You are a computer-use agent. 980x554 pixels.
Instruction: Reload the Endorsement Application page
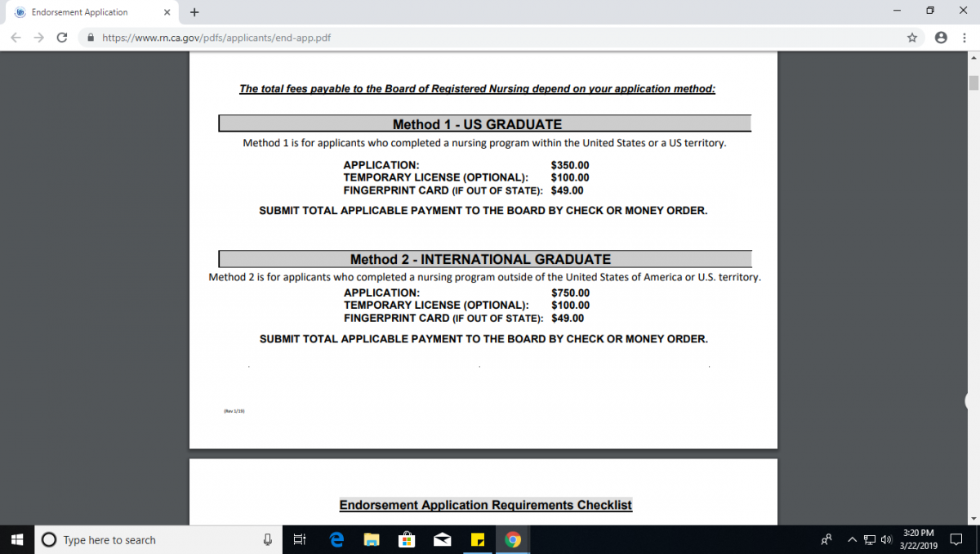(62, 38)
